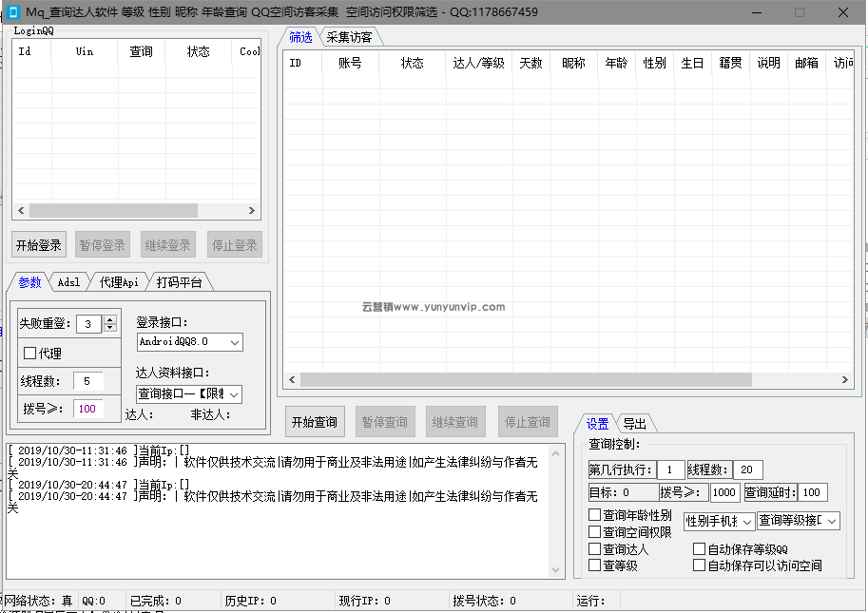Click LoginQQ list scroll left arrow
The image size is (868, 613).
(x=21, y=210)
